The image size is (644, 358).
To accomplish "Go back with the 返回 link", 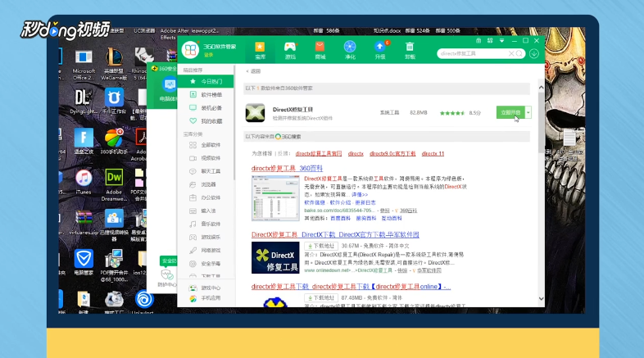I will (x=254, y=71).
